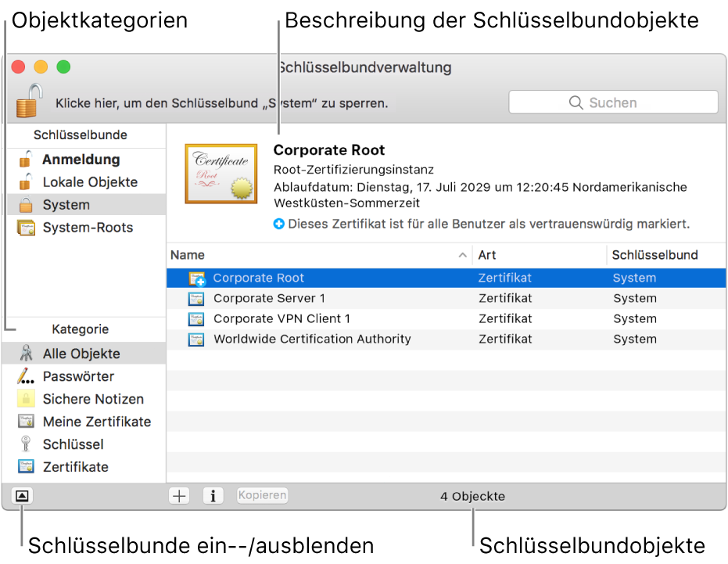This screenshot has width=728, height=564.
Task: Click the Zertifikate category icon
Action: (26, 466)
